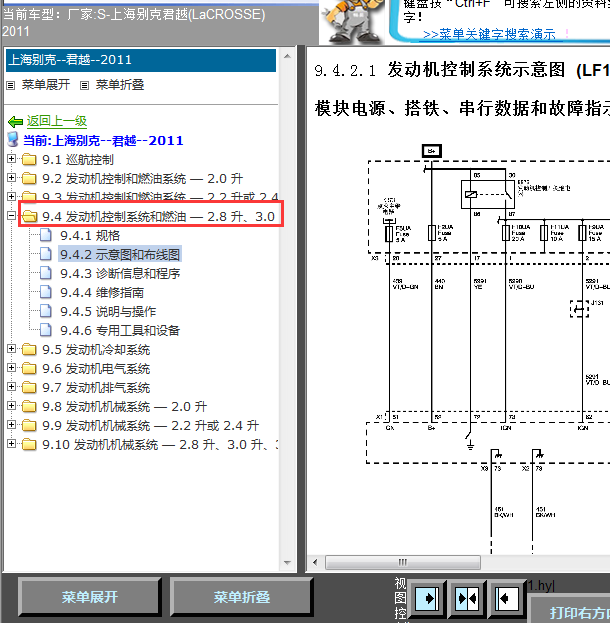610x623 pixels.
Task: Click folder icon for 9.5 发动机冷却系统
Action: (29, 350)
